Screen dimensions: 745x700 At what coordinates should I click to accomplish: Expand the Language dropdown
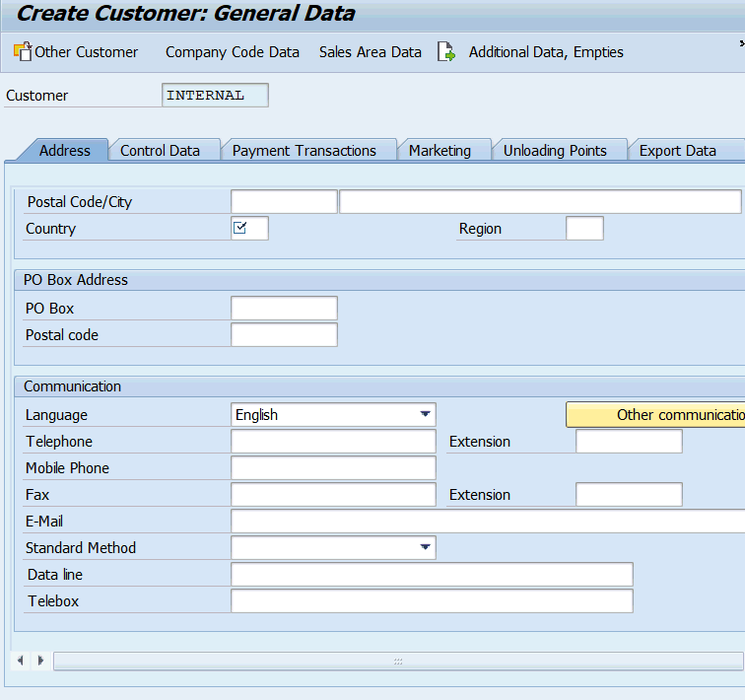tap(426, 414)
